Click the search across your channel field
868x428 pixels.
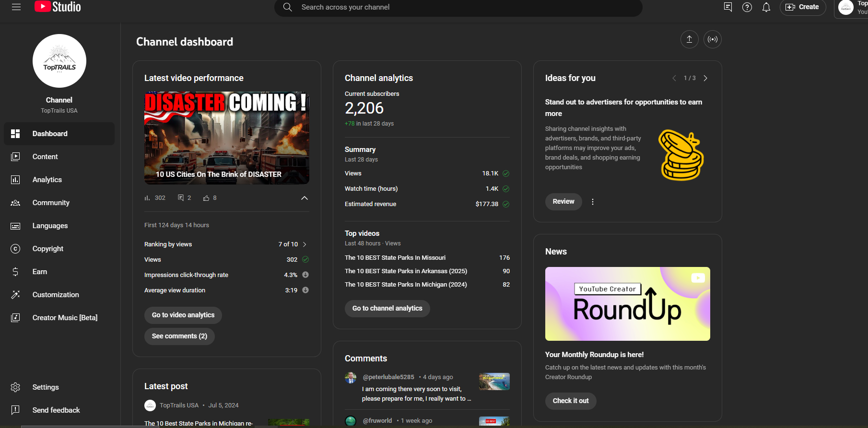click(x=458, y=7)
